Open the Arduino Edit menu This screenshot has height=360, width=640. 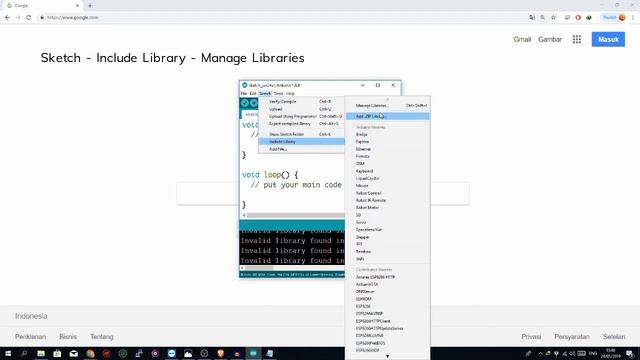click(x=253, y=93)
